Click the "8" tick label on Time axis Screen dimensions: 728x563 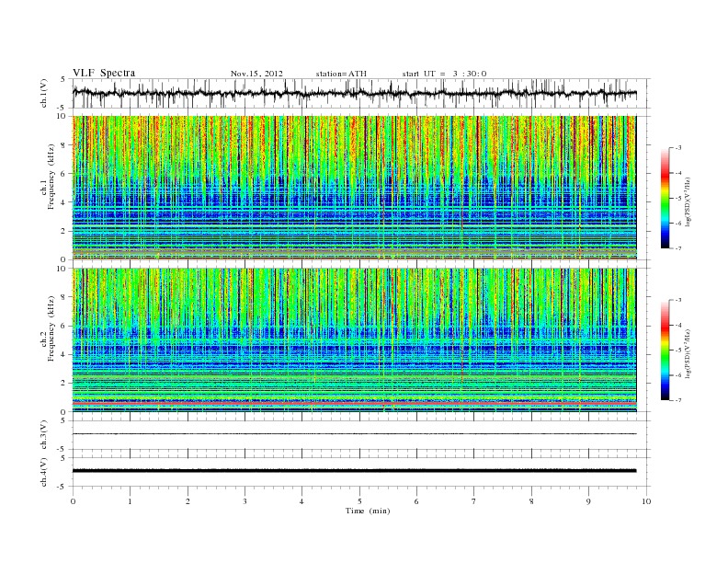(x=531, y=501)
